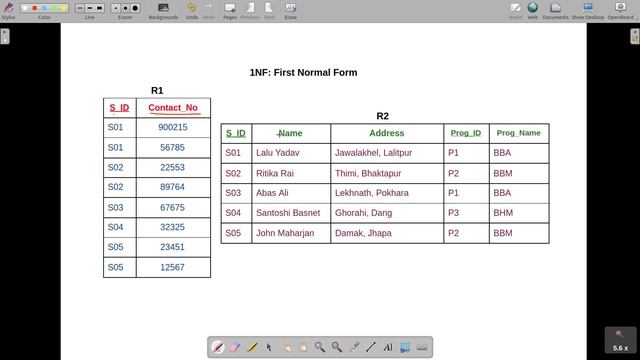Click the R1 table label
640x360 pixels.
pos(157,91)
